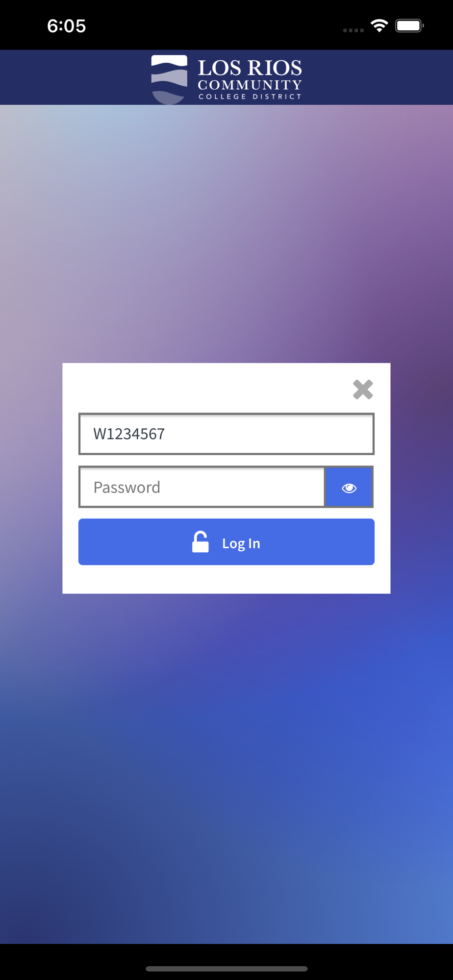The height and width of the screenshot is (980, 453).
Task: Tap the Los Rios shield logo
Action: point(169,79)
